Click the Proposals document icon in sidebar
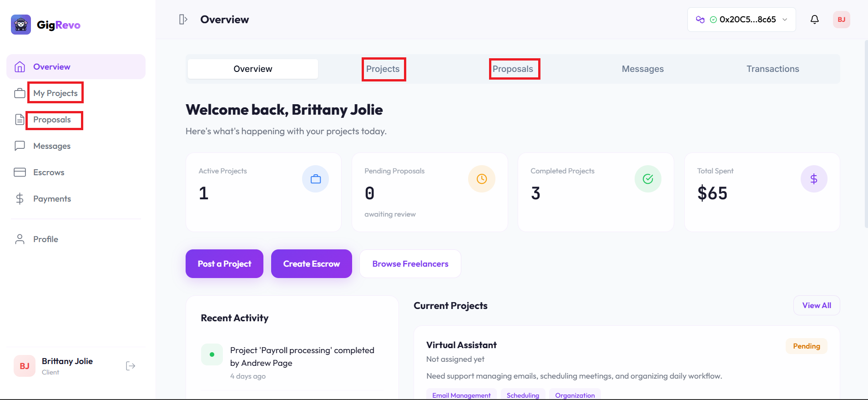The width and height of the screenshot is (868, 400). tap(20, 120)
